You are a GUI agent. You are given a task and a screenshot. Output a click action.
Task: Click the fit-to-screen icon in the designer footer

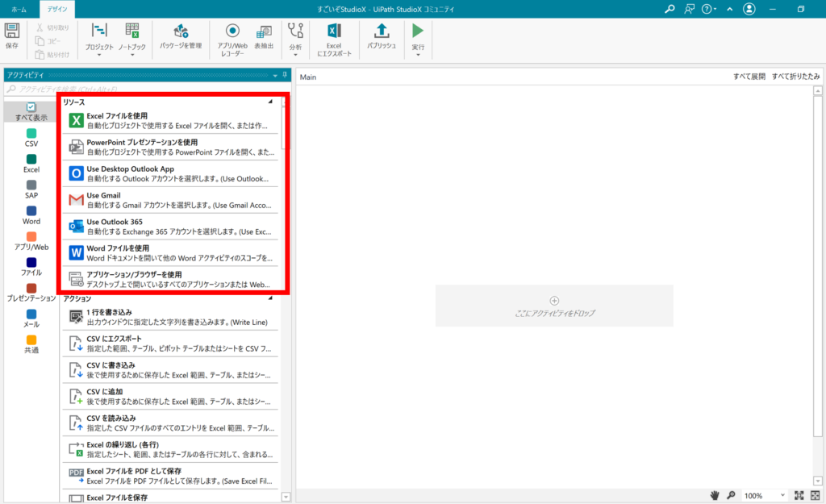coord(799,496)
